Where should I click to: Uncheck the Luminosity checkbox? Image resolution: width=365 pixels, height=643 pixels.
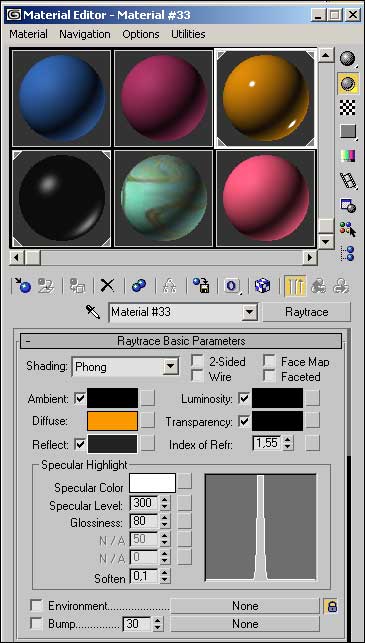pos(244,398)
